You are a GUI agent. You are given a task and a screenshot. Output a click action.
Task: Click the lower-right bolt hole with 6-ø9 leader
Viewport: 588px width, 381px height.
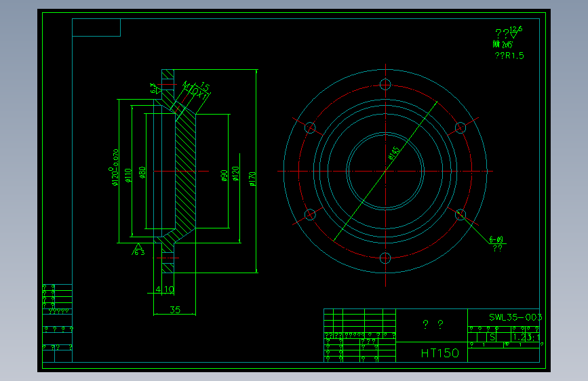click(460, 215)
